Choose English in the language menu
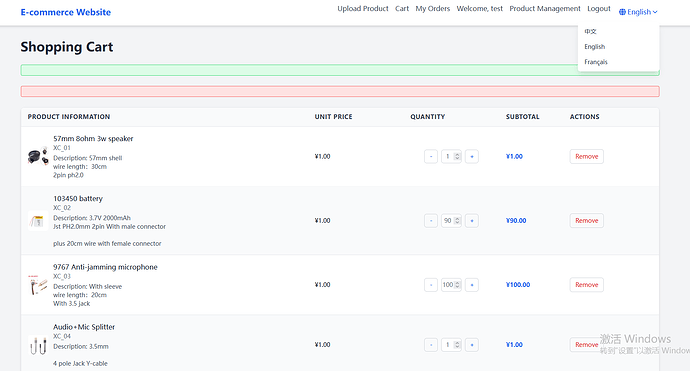Image resolution: width=690 pixels, height=371 pixels. 595,47
